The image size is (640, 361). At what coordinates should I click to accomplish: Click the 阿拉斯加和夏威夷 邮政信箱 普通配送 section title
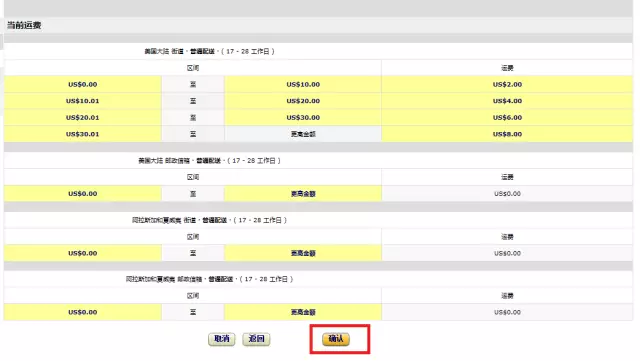(x=209, y=279)
